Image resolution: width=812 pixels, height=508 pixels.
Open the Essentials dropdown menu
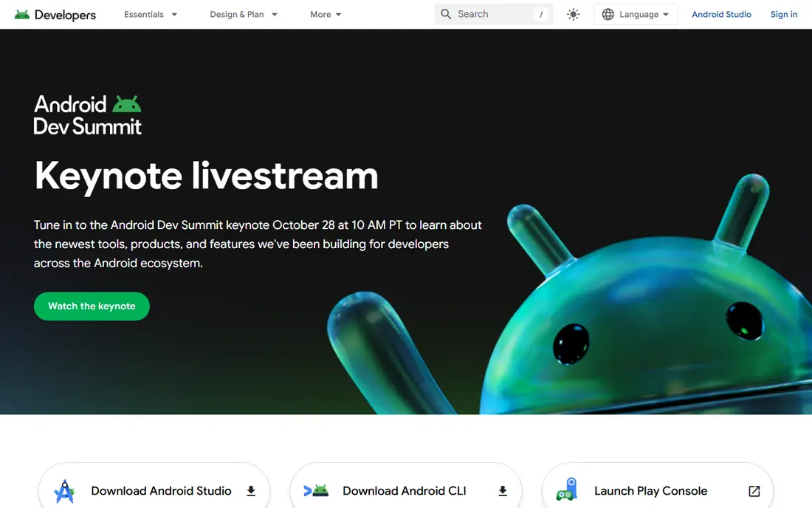coord(151,15)
